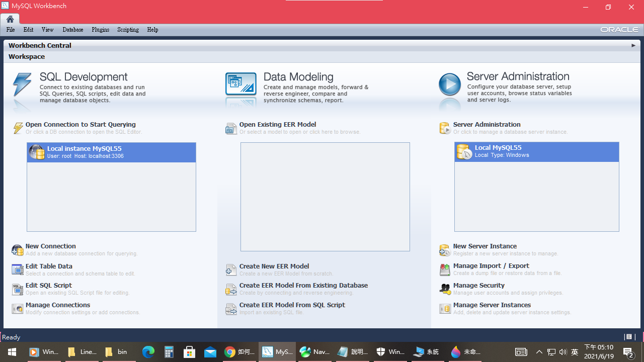Show hidden system tray icons chevron
The image size is (644, 362).
(x=539, y=352)
